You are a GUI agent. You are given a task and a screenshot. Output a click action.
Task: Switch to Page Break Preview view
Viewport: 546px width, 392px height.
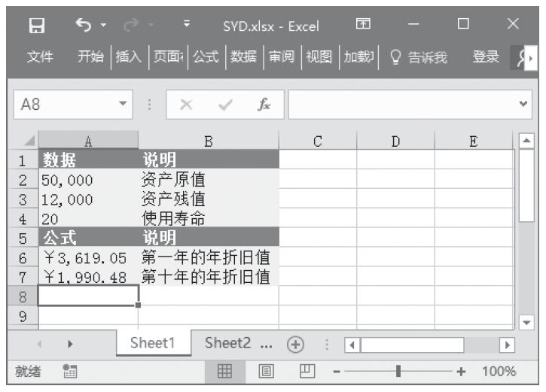(x=306, y=372)
